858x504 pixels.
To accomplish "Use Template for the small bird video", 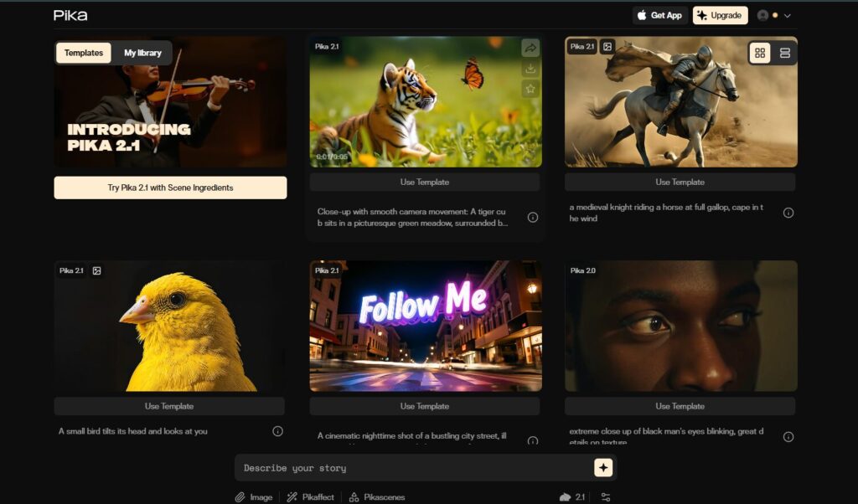I will pos(169,406).
